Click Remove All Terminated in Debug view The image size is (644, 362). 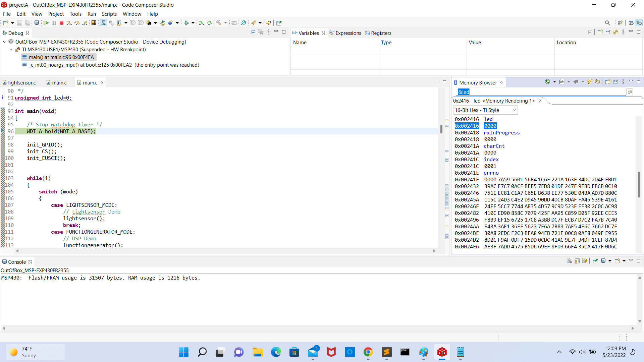(261, 32)
